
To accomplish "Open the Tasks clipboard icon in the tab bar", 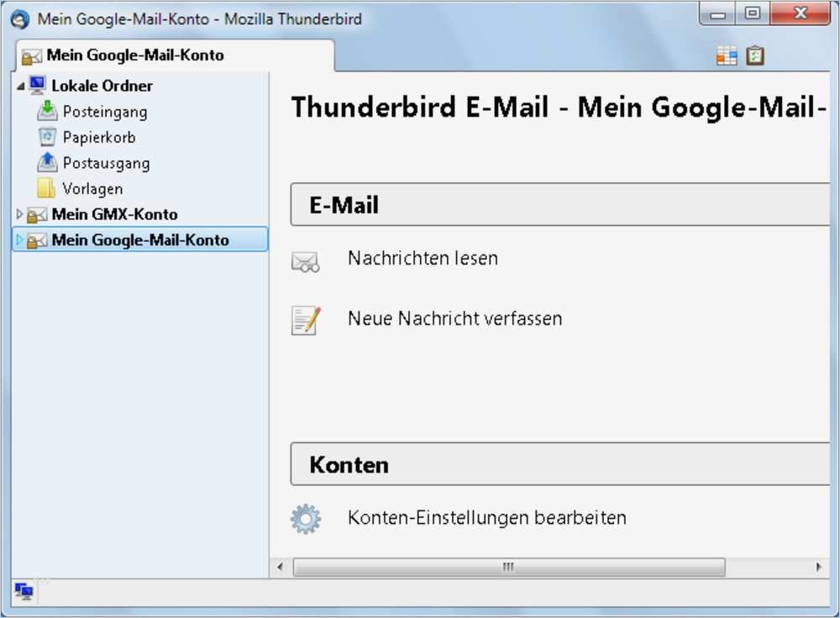I will 755,55.
